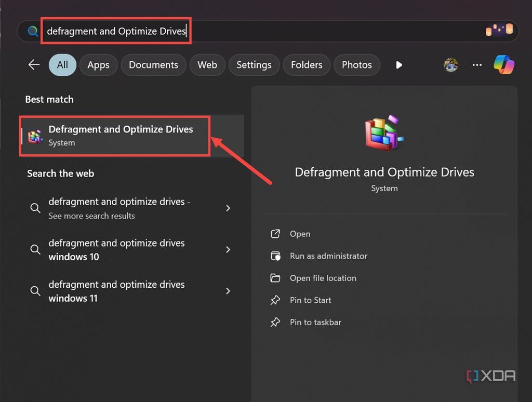Click Pin to taskbar option
The image size is (532, 402).
[315, 322]
